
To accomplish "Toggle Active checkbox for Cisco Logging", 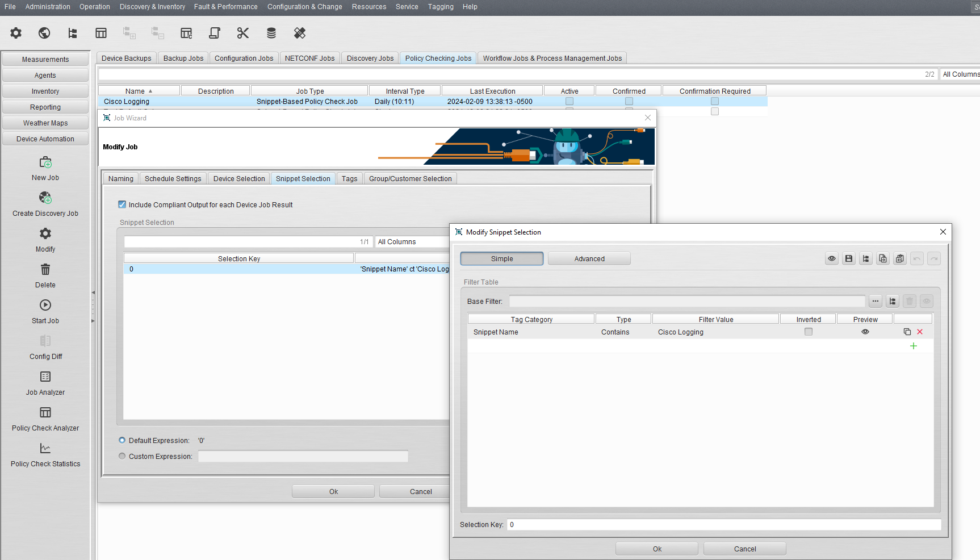I will click(x=569, y=101).
